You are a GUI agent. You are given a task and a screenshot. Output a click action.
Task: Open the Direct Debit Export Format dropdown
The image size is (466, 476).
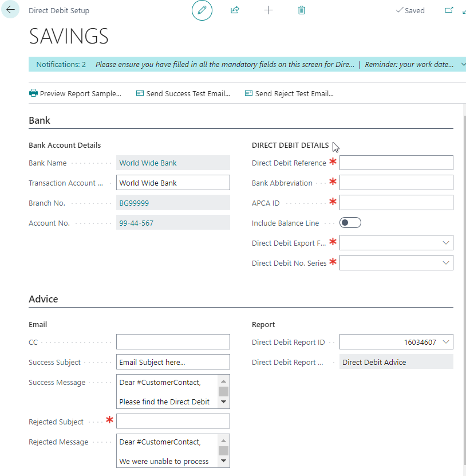447,242
